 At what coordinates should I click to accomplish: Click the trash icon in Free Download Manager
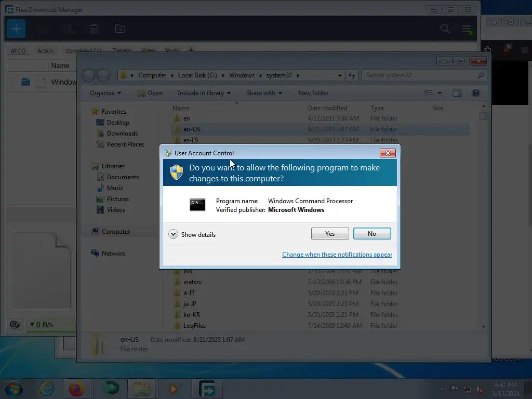[x=94, y=29]
